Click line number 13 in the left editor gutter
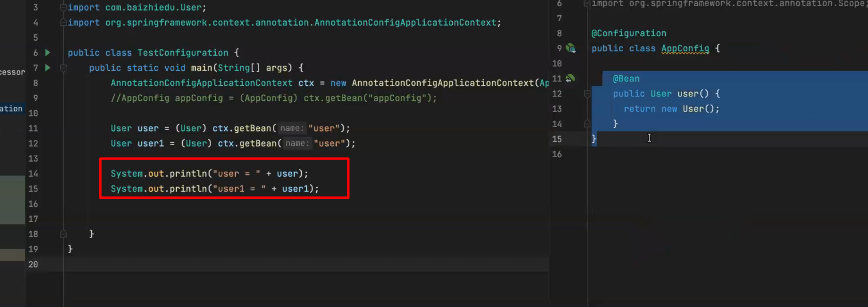 [33, 158]
